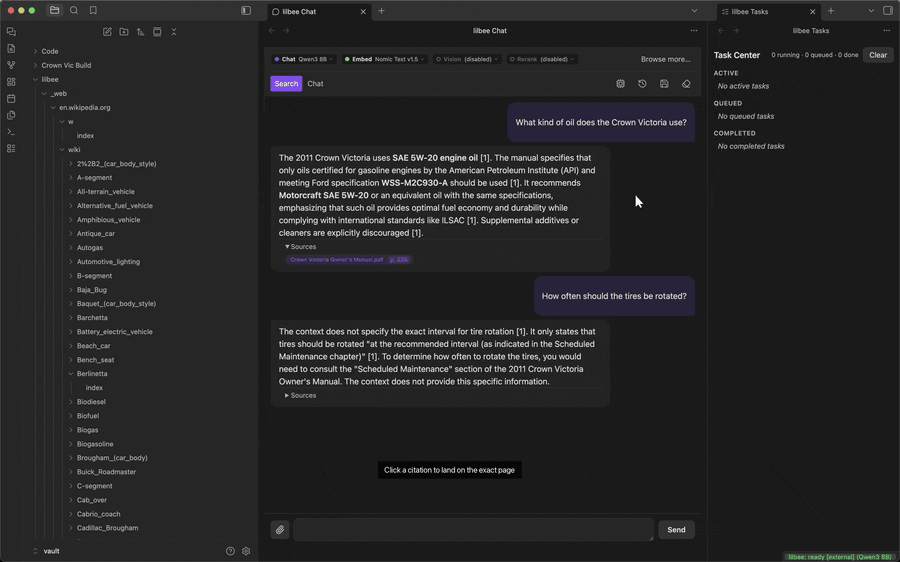Viewport: 900px width, 562px height.
Task: Clear the Task Center list
Action: pos(878,55)
